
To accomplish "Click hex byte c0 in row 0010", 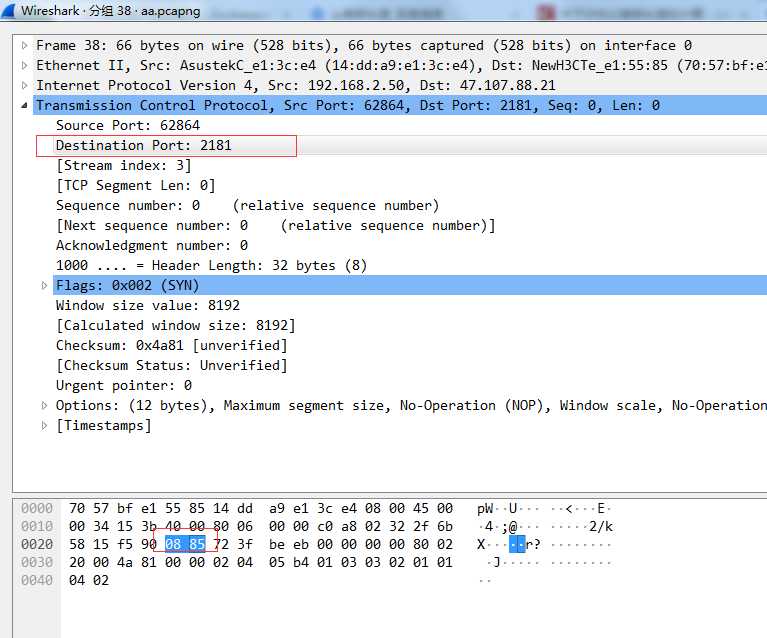I will pyautogui.click(x=325, y=526).
